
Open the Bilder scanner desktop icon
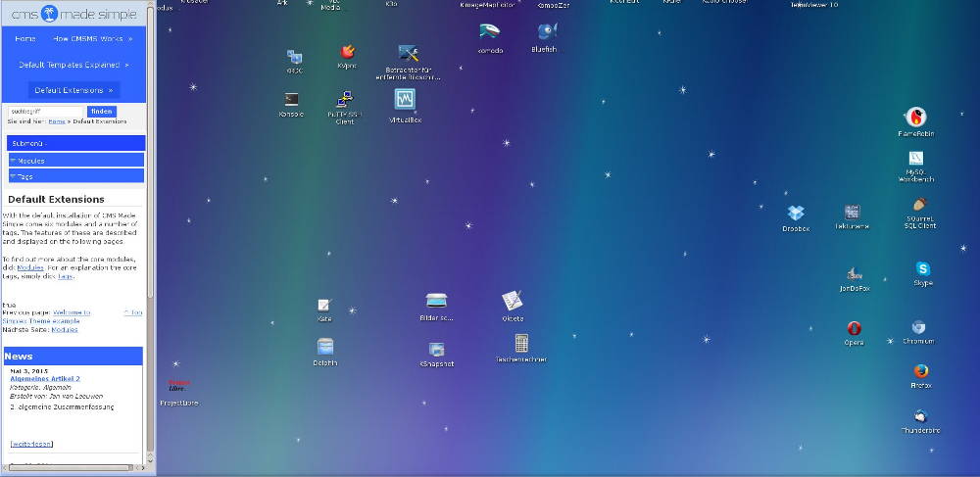(436, 301)
